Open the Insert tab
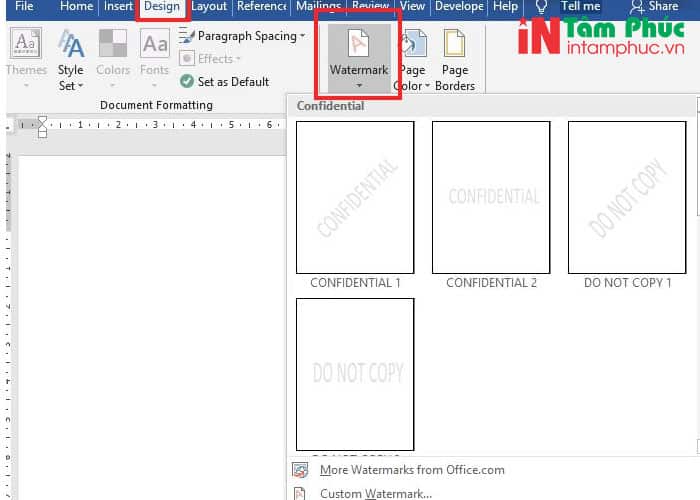This screenshot has height=500, width=700. [118, 7]
